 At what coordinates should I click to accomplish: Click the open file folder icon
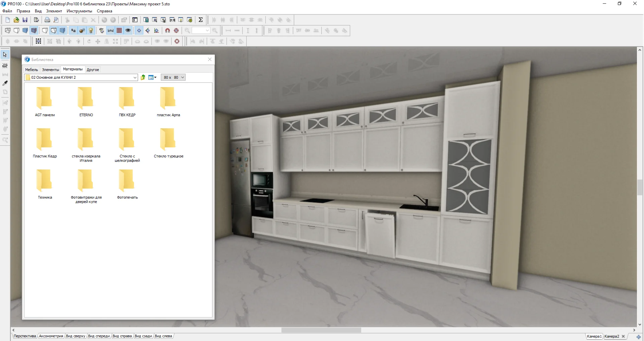pyautogui.click(x=16, y=20)
